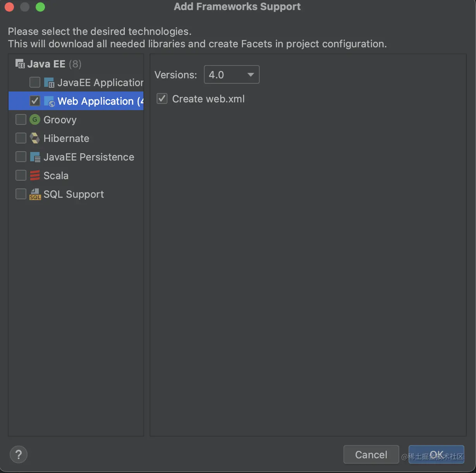Screen dimensions: 476x473
Task: Click the JavaEE Application module icon
Action: [49, 83]
